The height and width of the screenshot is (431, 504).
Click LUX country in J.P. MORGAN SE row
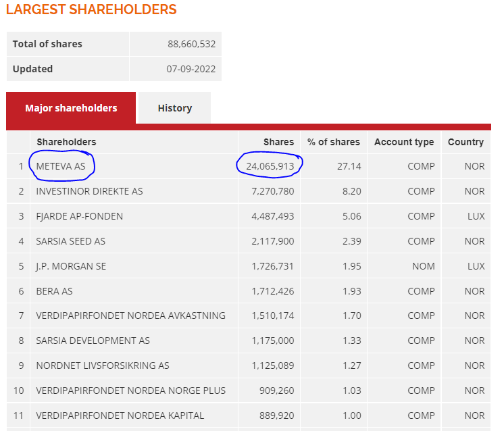click(476, 266)
